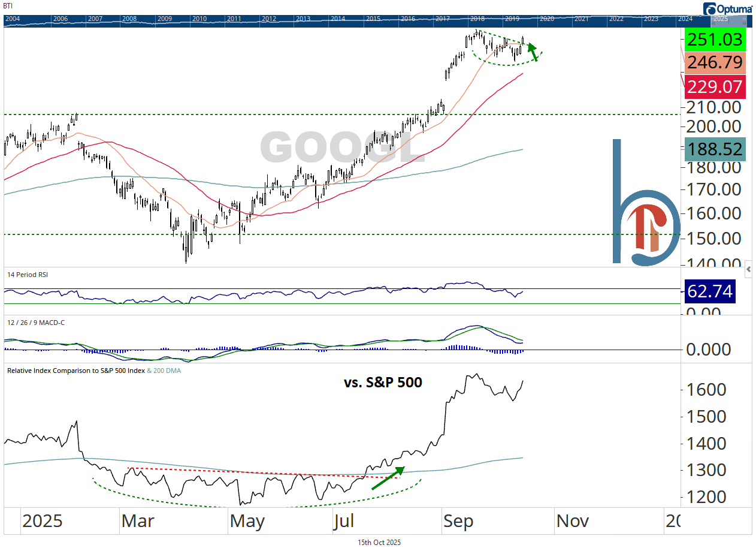Image resolution: width=756 pixels, height=554 pixels.
Task: Select the Relative Index Comparison to S&P 500 label
Action: (76, 371)
